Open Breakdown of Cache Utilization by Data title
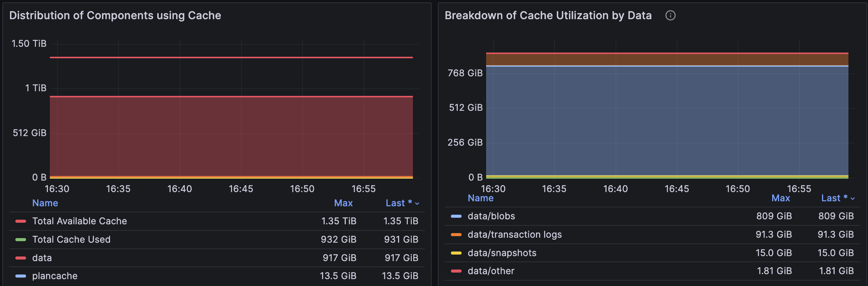 point(548,15)
